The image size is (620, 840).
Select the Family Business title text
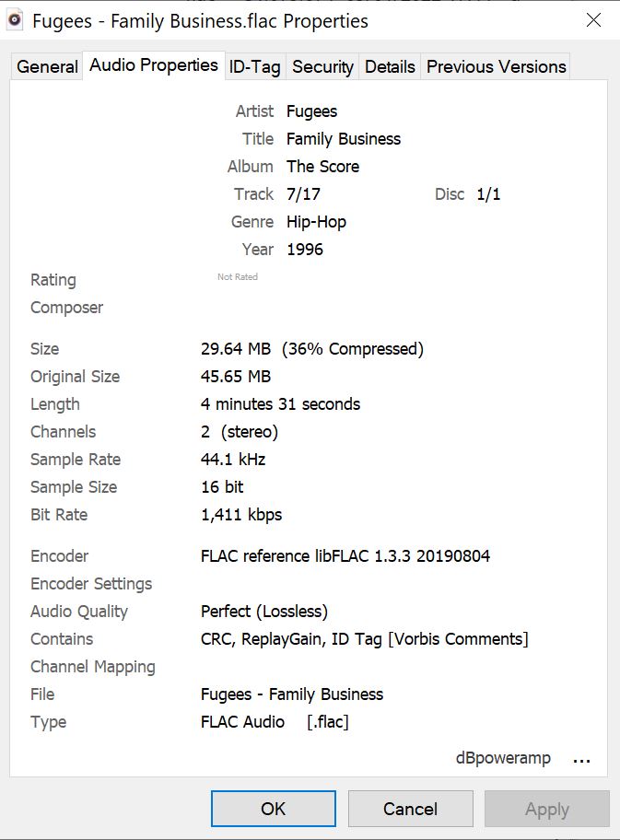pyautogui.click(x=344, y=139)
